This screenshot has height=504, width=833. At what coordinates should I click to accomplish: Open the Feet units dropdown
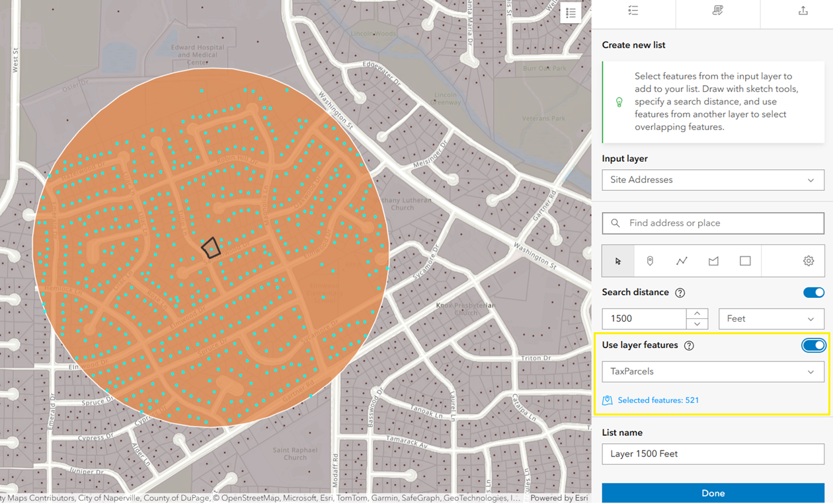coord(771,318)
